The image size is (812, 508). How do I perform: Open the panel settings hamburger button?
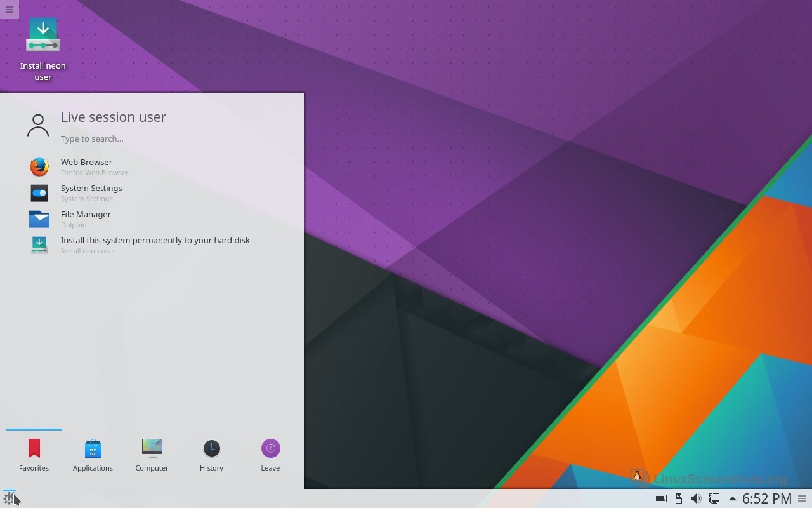(x=802, y=499)
